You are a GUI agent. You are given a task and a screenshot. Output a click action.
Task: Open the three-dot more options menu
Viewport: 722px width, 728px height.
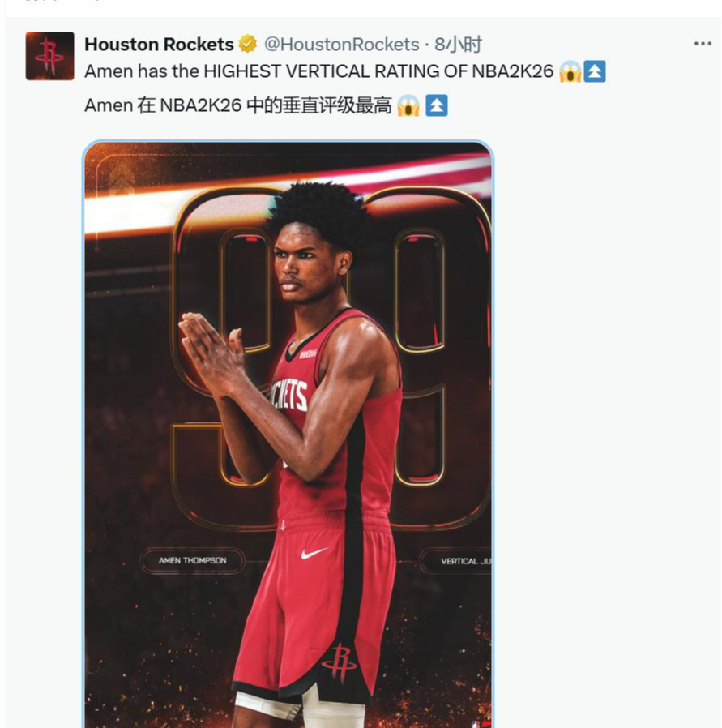click(703, 44)
